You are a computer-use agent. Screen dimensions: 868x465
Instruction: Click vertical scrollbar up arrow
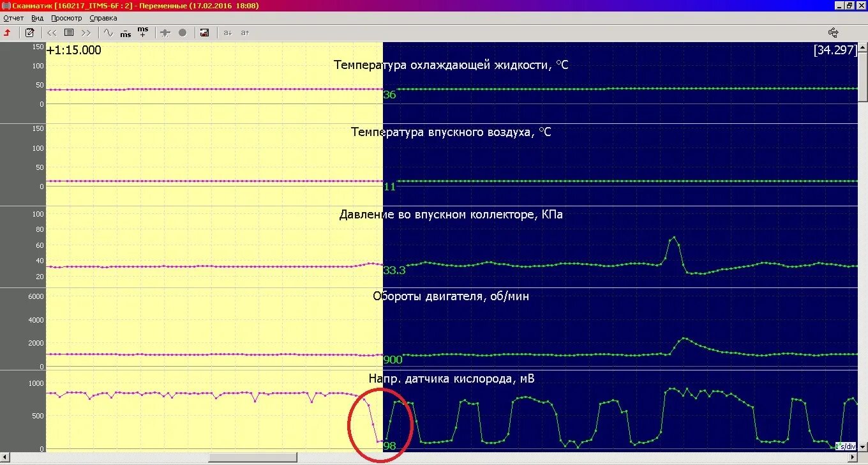tap(862, 48)
